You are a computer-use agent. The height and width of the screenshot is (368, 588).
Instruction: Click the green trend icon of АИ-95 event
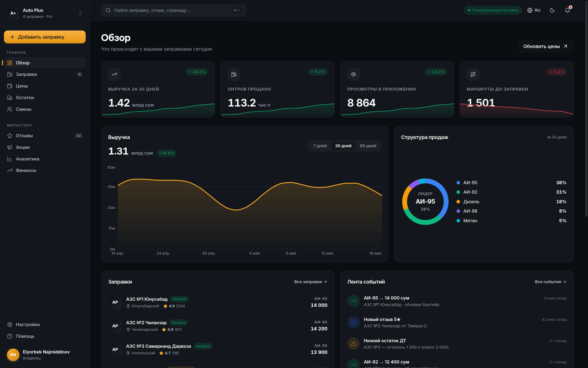353,301
